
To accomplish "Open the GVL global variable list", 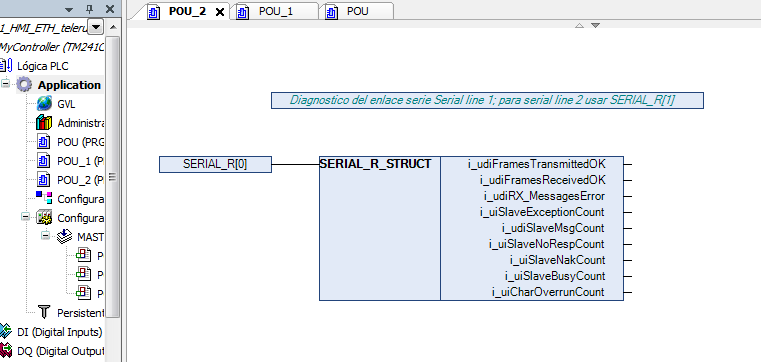I will pos(66,104).
